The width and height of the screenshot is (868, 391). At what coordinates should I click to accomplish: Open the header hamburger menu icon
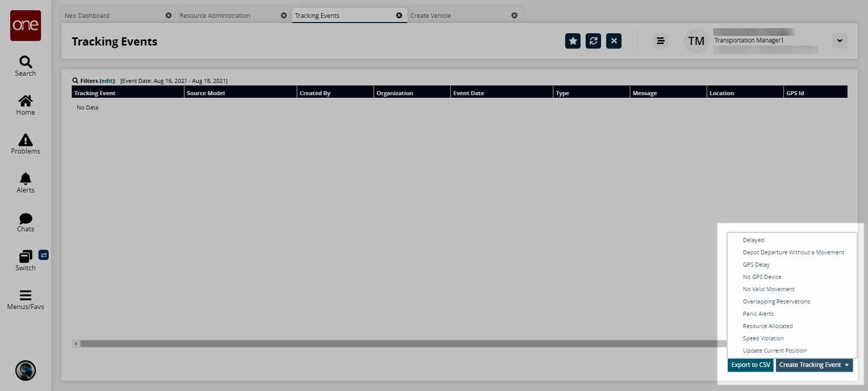click(x=660, y=41)
